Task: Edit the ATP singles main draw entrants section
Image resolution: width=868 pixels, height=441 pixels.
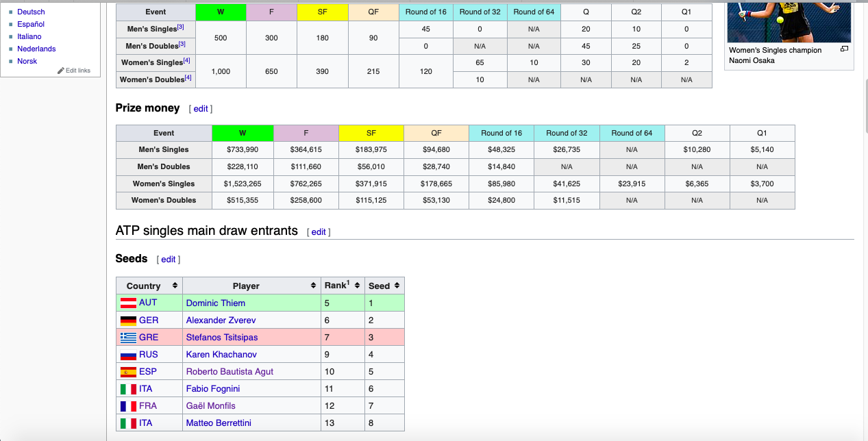Action: tap(319, 232)
